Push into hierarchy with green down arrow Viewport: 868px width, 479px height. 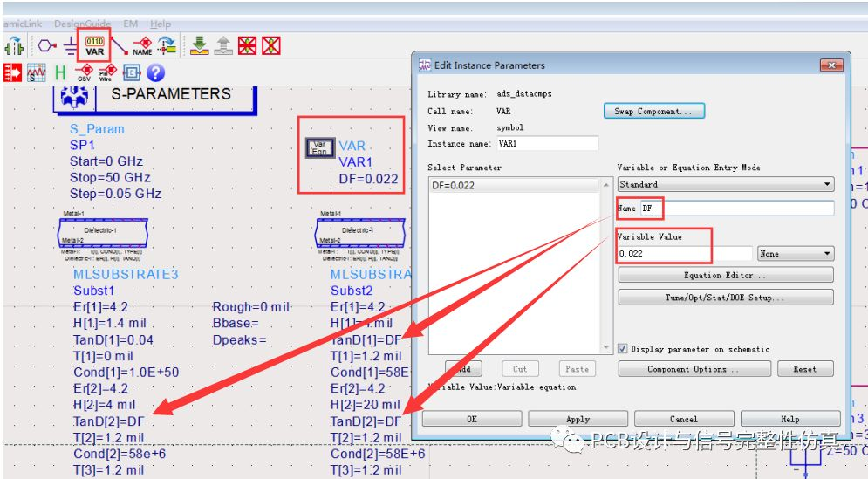pos(199,45)
